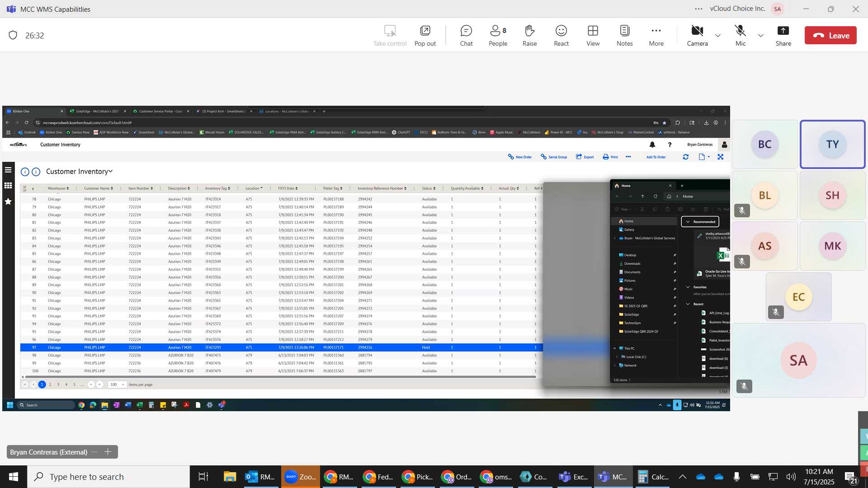
Task: Open the SA profile avatar menu
Action: click(x=777, y=9)
